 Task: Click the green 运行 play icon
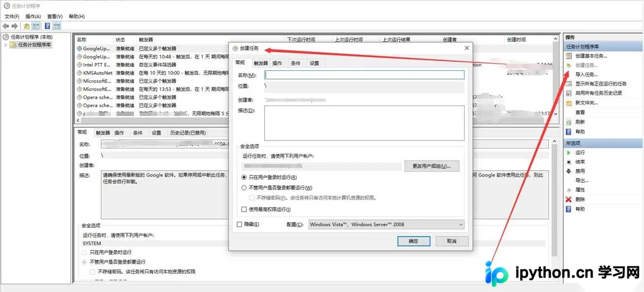(x=569, y=152)
